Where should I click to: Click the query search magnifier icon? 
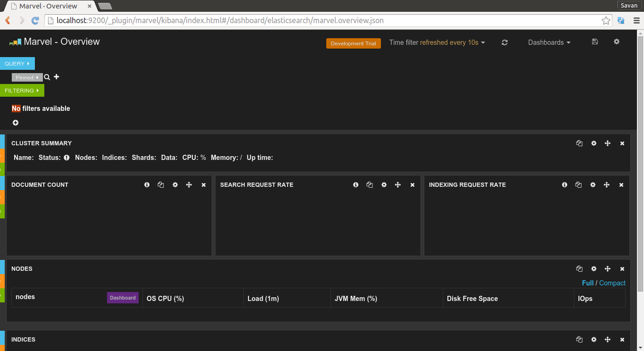tap(47, 77)
